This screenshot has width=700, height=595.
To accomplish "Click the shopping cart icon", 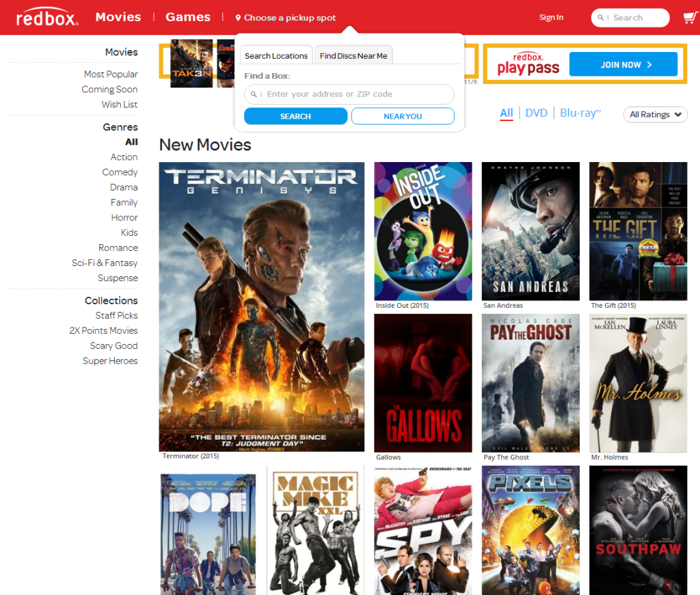I will [690, 17].
